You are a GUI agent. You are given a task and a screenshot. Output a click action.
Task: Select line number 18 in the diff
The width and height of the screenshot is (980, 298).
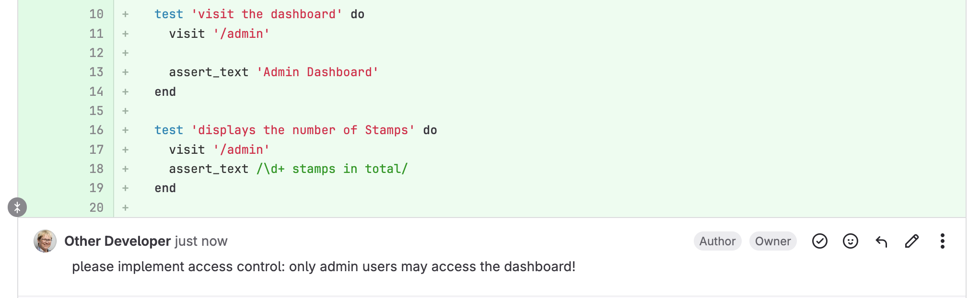pos(96,169)
